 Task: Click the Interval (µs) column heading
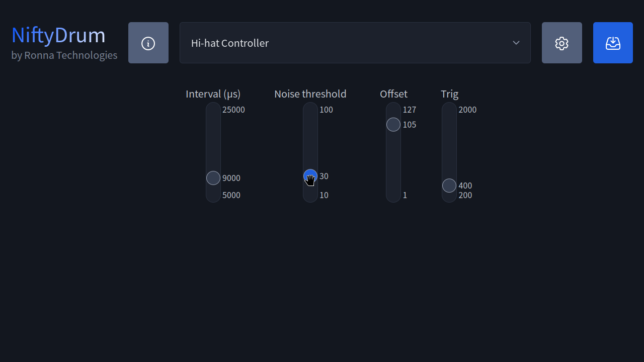213,94
